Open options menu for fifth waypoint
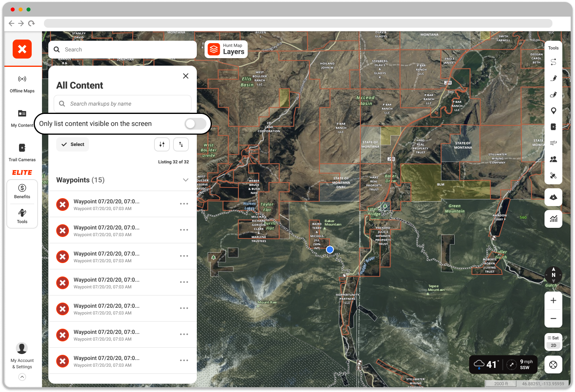The height and width of the screenshot is (392, 575). point(184,308)
